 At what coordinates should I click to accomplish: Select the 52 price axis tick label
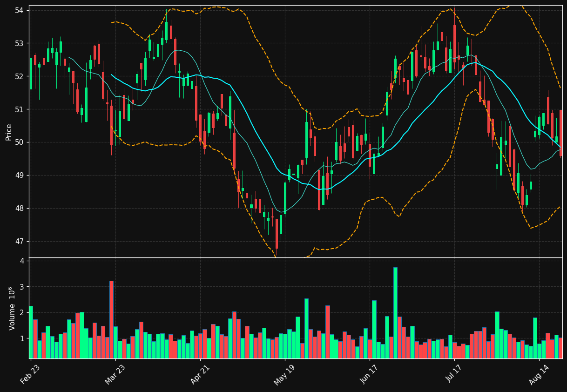[x=20, y=76]
